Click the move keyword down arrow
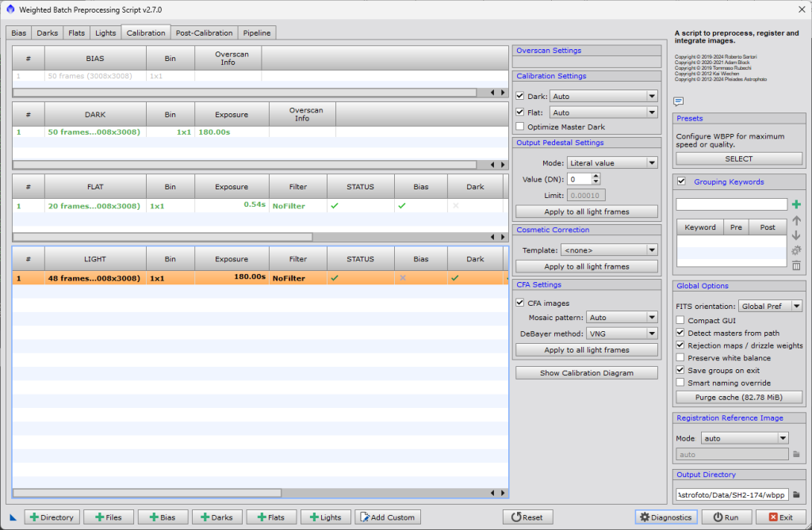This screenshot has width=812, height=530. pos(796,234)
